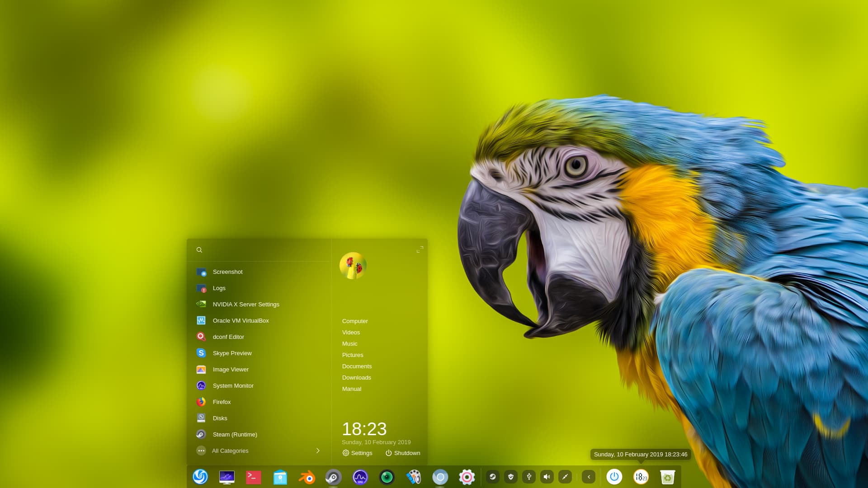868x488 pixels.
Task: Open the Videos folder
Action: click(351, 332)
